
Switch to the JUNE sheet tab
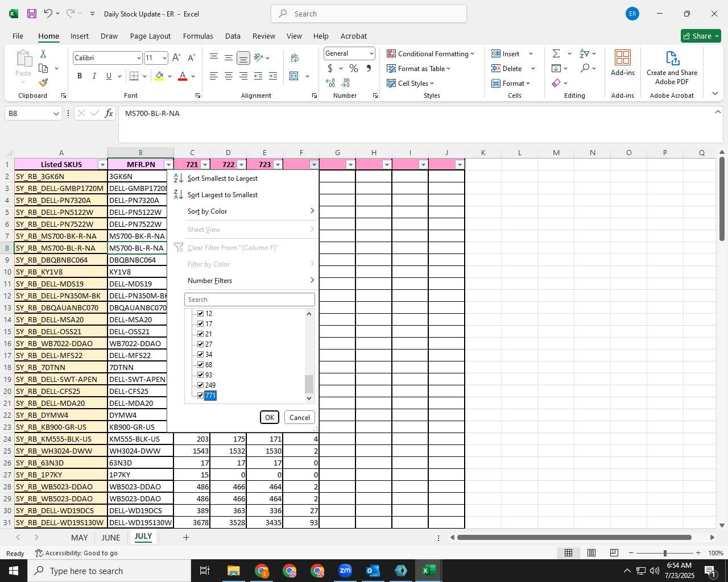111,537
